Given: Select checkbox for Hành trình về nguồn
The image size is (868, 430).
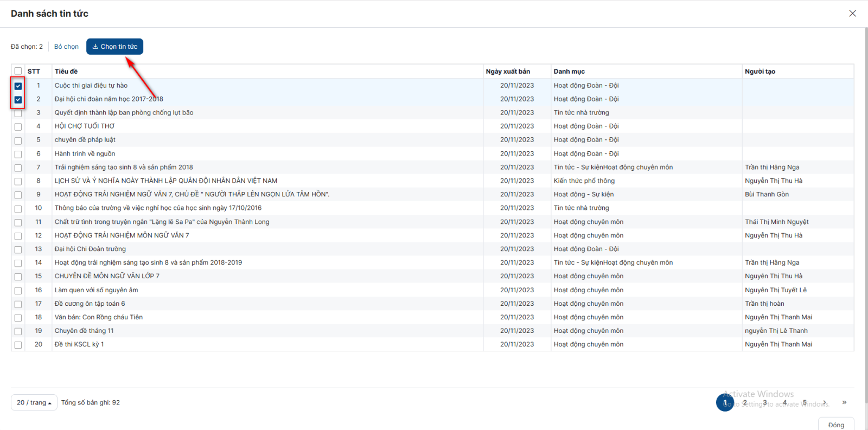Looking at the screenshot, I should (18, 154).
